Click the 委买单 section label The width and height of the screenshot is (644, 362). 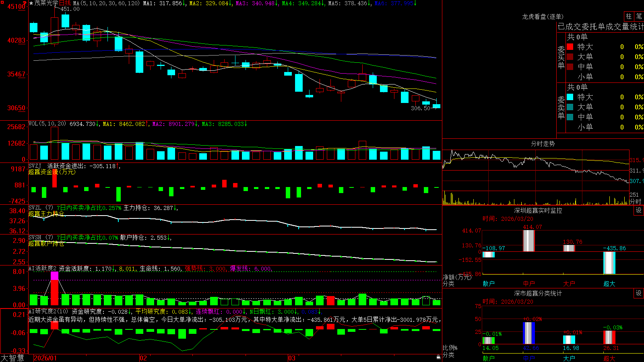point(561,57)
